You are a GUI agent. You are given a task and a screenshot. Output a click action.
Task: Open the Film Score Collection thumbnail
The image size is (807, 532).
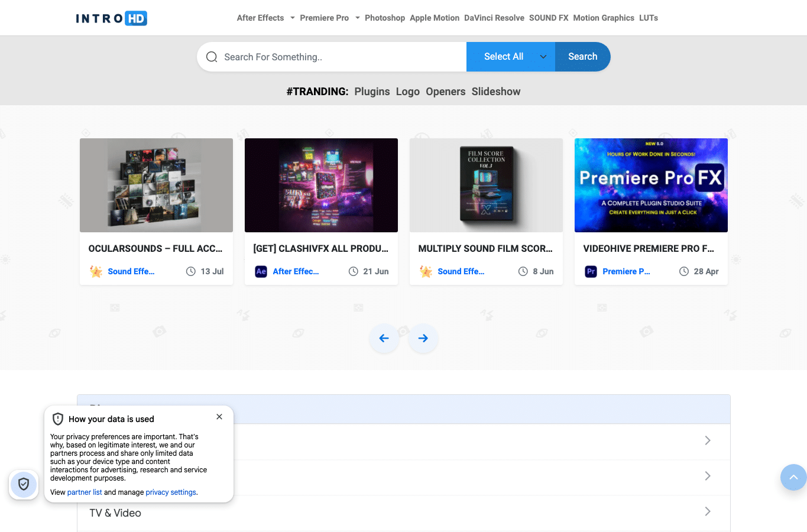(486, 185)
